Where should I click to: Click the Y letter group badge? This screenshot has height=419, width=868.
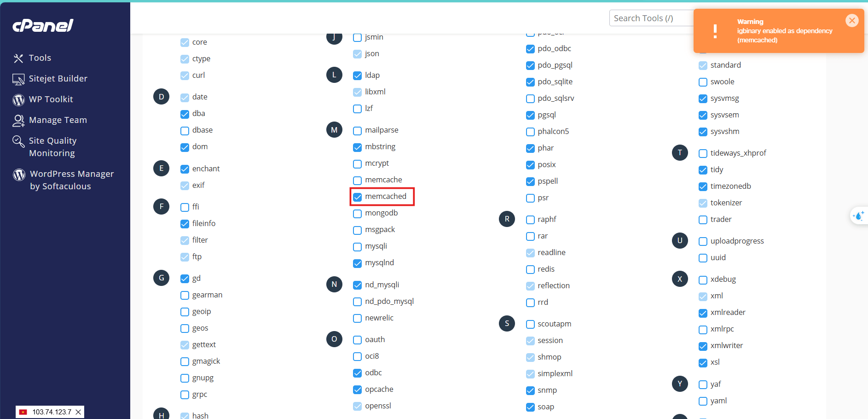point(680,384)
